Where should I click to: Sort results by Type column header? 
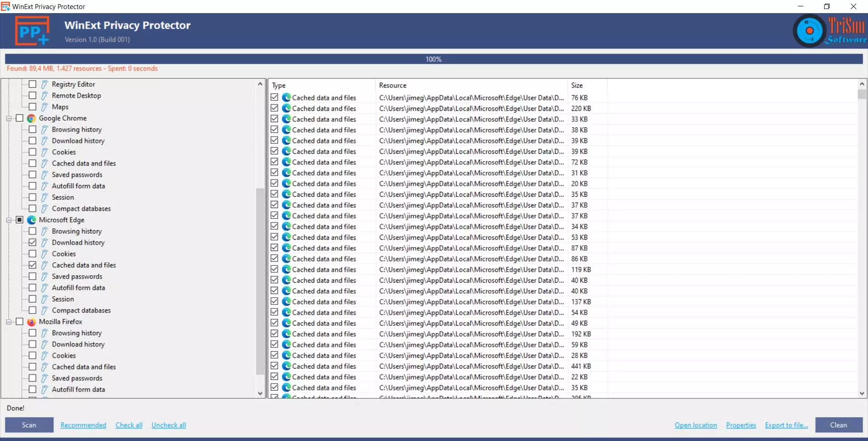click(x=322, y=85)
